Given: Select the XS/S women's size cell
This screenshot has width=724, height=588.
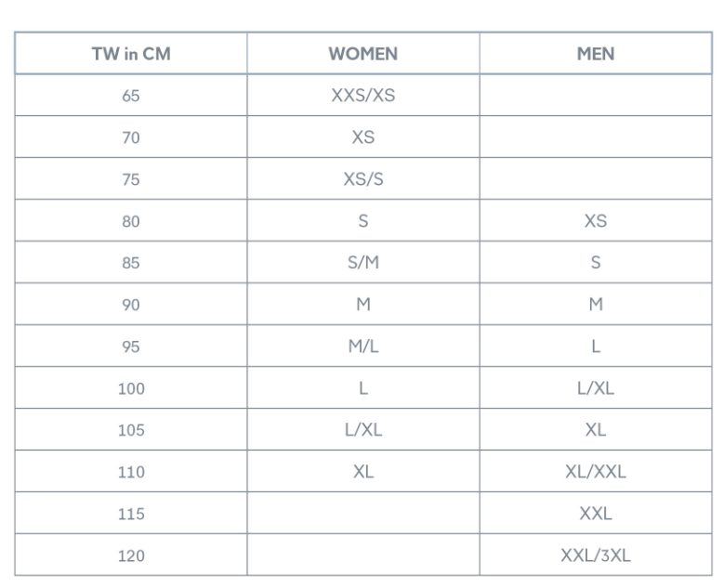Looking at the screenshot, I should [362, 179].
